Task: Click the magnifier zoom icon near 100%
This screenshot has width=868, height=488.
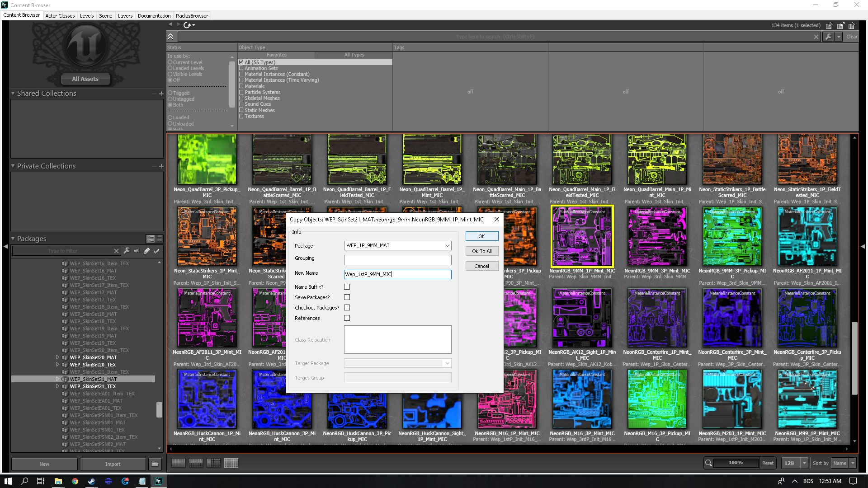Action: [708, 463]
